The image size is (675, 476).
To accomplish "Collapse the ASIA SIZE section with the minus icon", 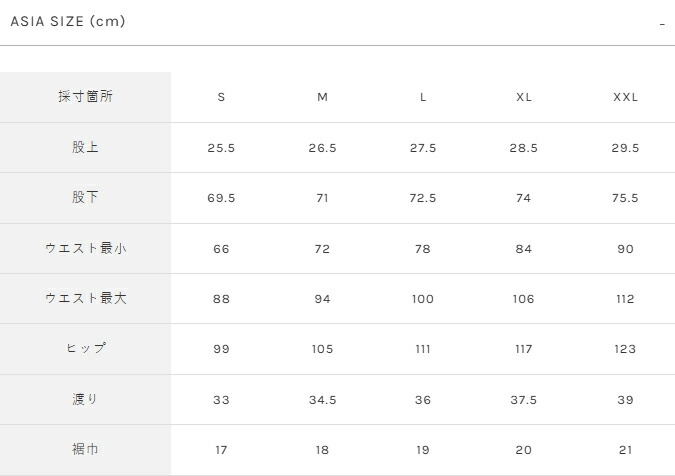I will click(x=662, y=23).
